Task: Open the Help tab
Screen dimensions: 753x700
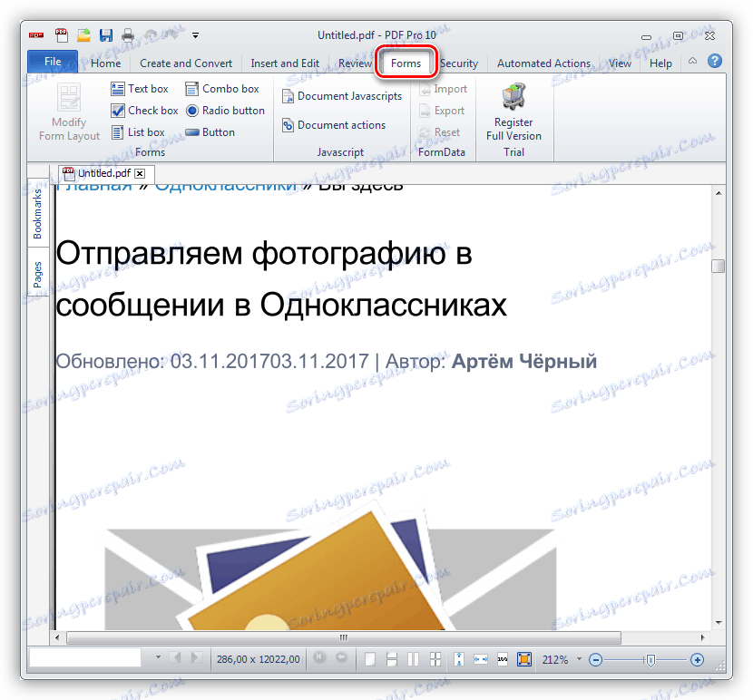Action: (660, 63)
